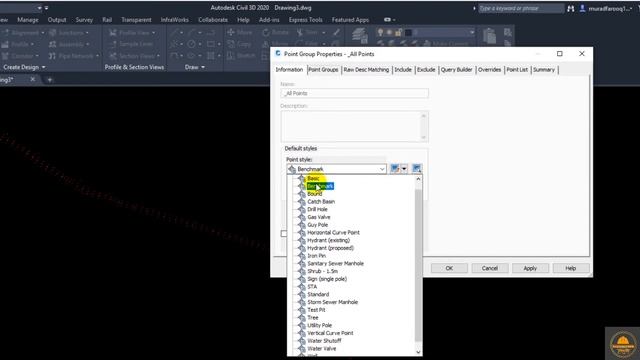This screenshot has height=360, width=640.
Task: Select Water Valve point style
Action: [322, 349]
